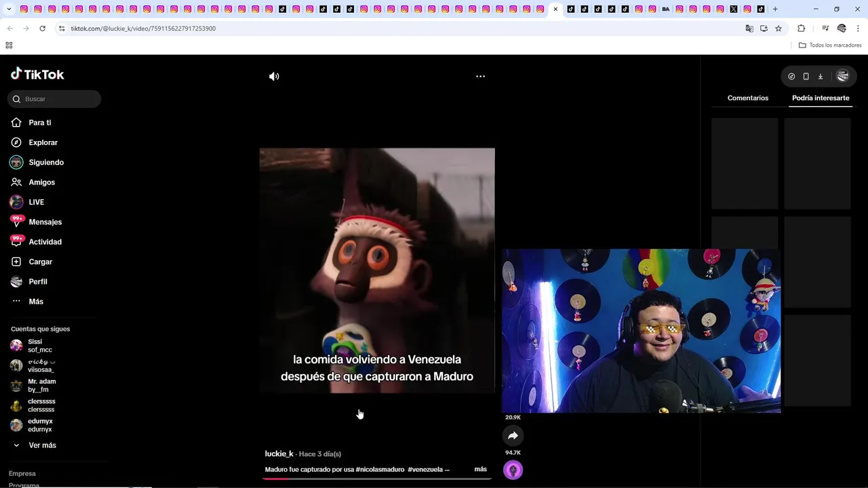Click the #venezuela hashtag
This screenshot has height=488, width=868.
[425, 470]
